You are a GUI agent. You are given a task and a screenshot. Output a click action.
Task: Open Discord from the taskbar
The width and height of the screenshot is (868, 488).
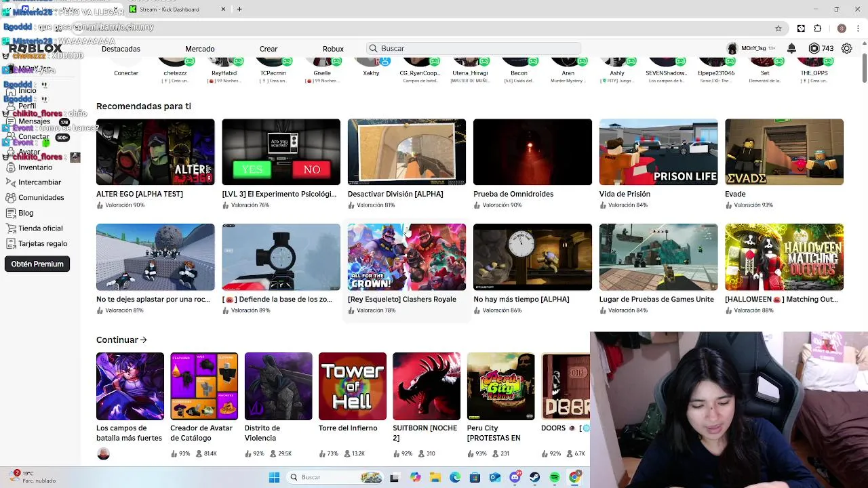pyautogui.click(x=515, y=477)
